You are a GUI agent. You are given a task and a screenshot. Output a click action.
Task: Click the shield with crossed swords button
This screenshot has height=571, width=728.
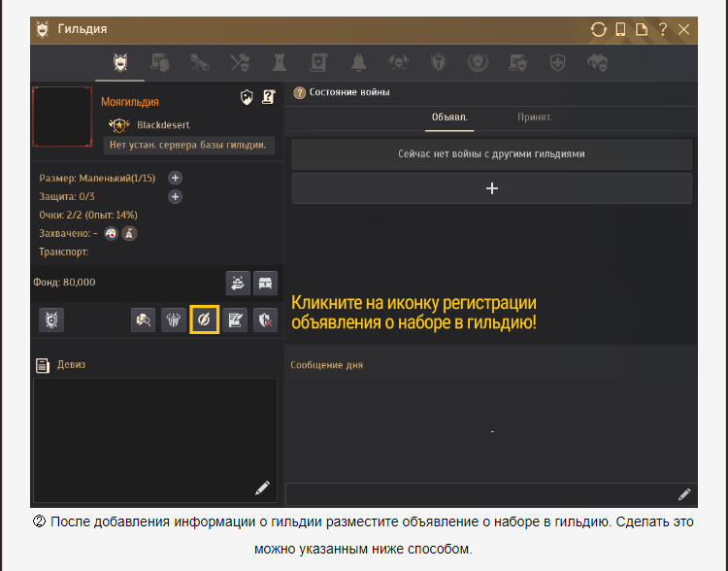[x=51, y=319]
